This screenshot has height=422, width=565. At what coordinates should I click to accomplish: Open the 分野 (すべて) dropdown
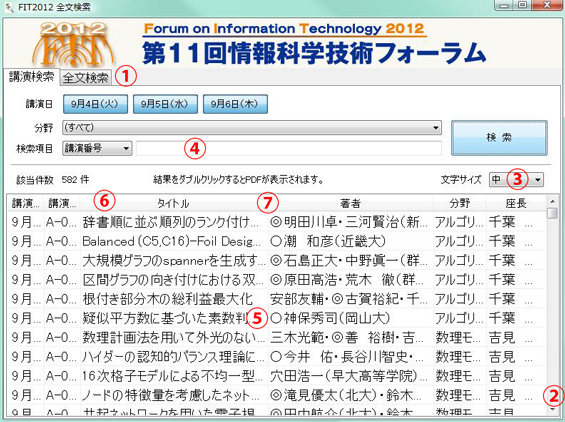click(252, 128)
